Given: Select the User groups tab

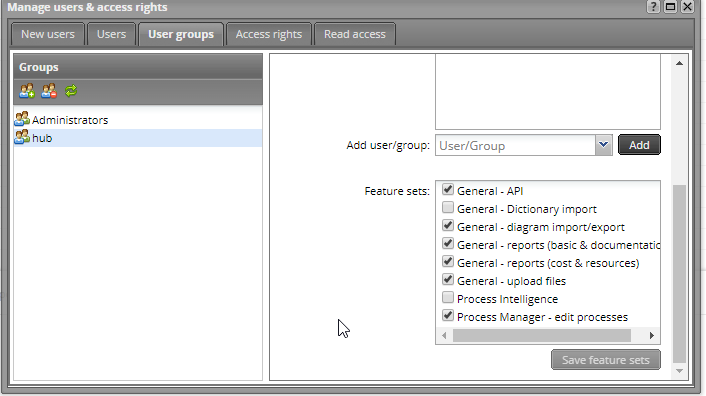Looking at the screenshot, I should click(x=181, y=34).
